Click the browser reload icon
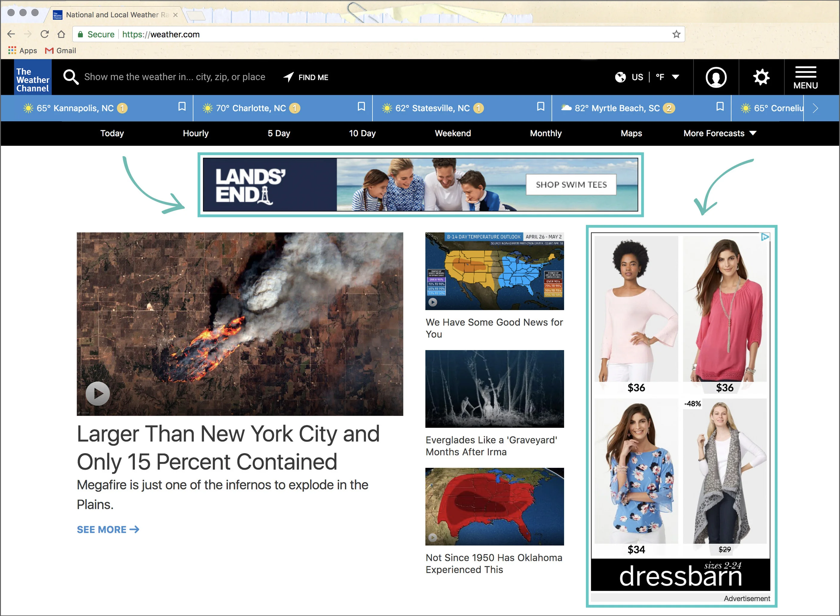 45,34
